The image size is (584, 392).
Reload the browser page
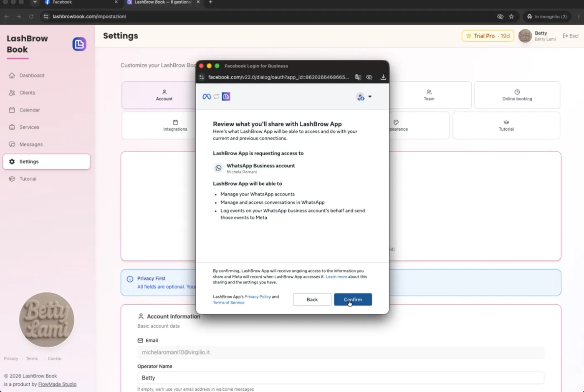[31, 17]
